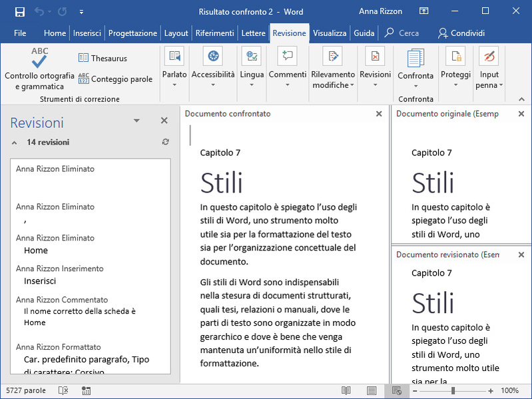
Task: Click the Confronta documents icon
Action: (415, 58)
